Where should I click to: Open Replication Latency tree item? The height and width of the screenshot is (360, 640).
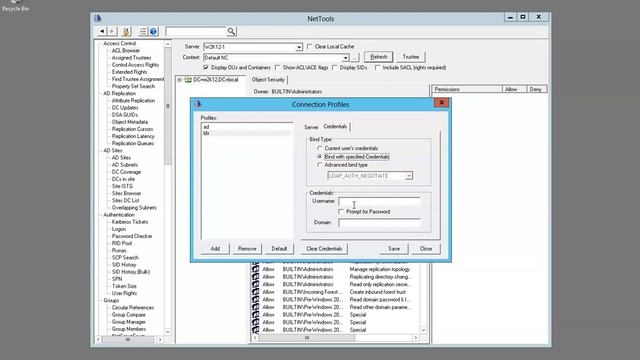(133, 136)
